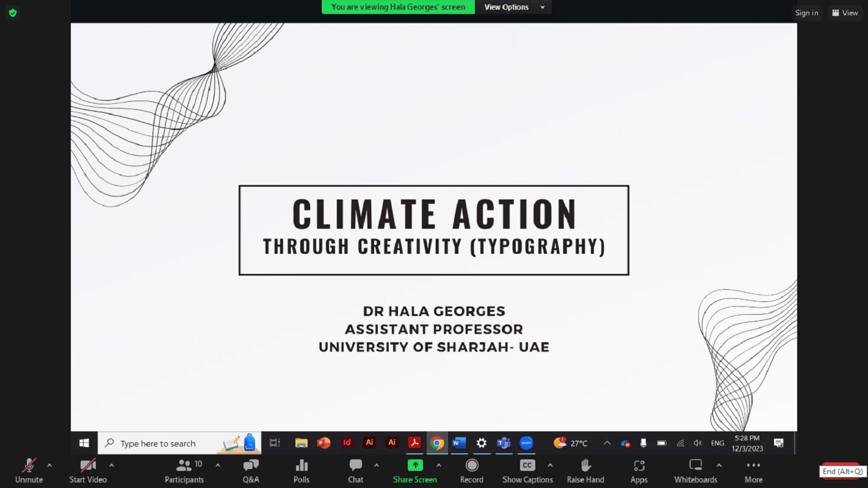This screenshot has height=488, width=868.
Task: Open the View layout menu
Action: 845,13
